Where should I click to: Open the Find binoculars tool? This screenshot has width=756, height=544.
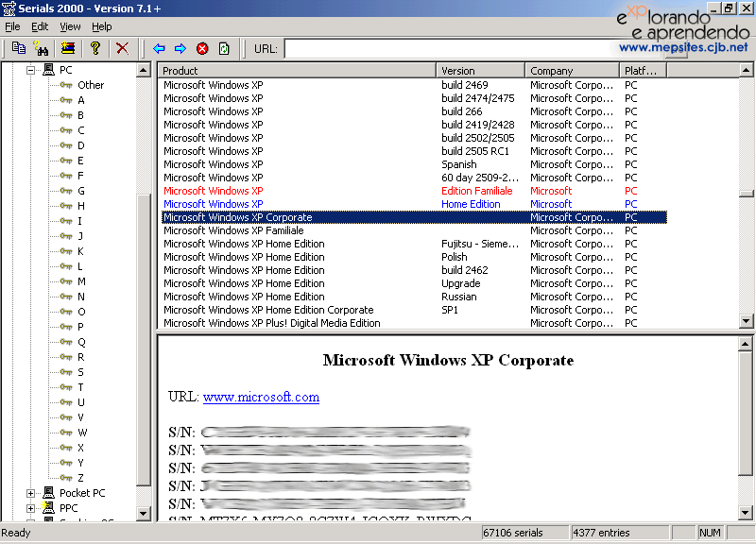(x=41, y=48)
